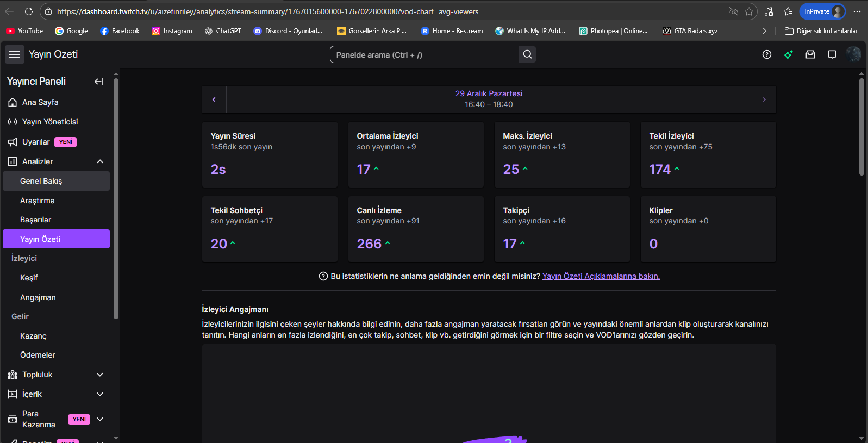Viewport: 868px width, 443px height.
Task: Select the Tekil Sohbetçi stat card
Action: [270, 229]
